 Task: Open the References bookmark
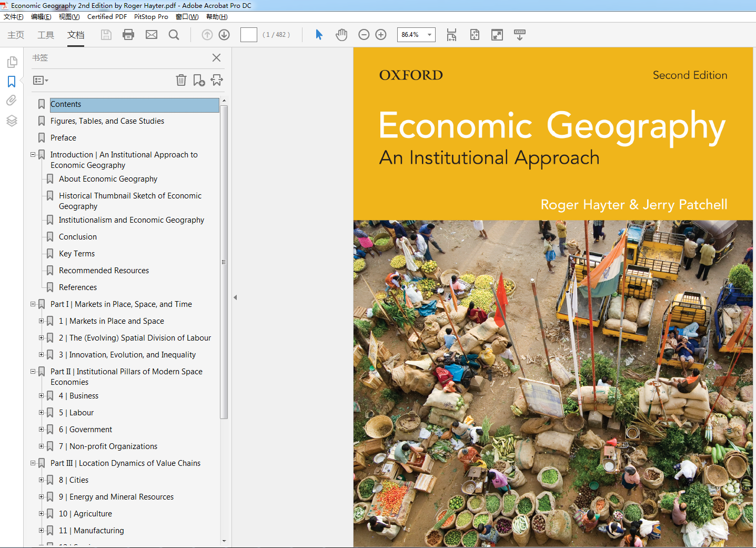[x=78, y=287]
